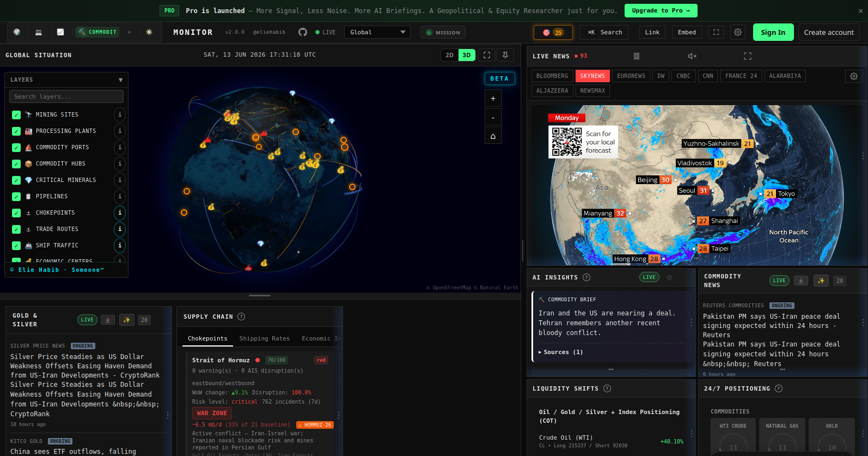
Task: Open the Search command bar
Action: pyautogui.click(x=604, y=33)
